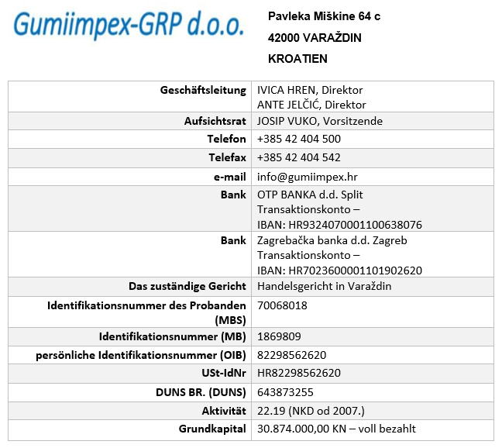This screenshot has width=502, height=448.
Task: Click the info@gumiimpex.hr email address
Action: pos(308,177)
